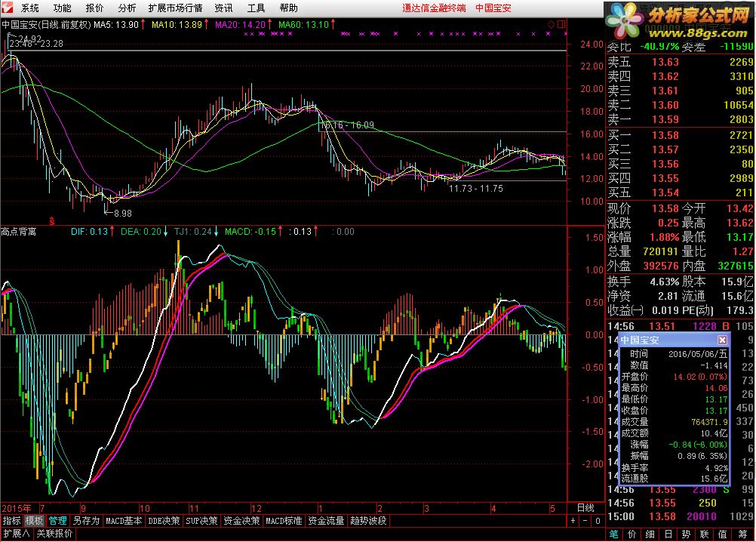Expand the 扩展∧ panel
Screen dimensions: 756x542
(x=17, y=534)
